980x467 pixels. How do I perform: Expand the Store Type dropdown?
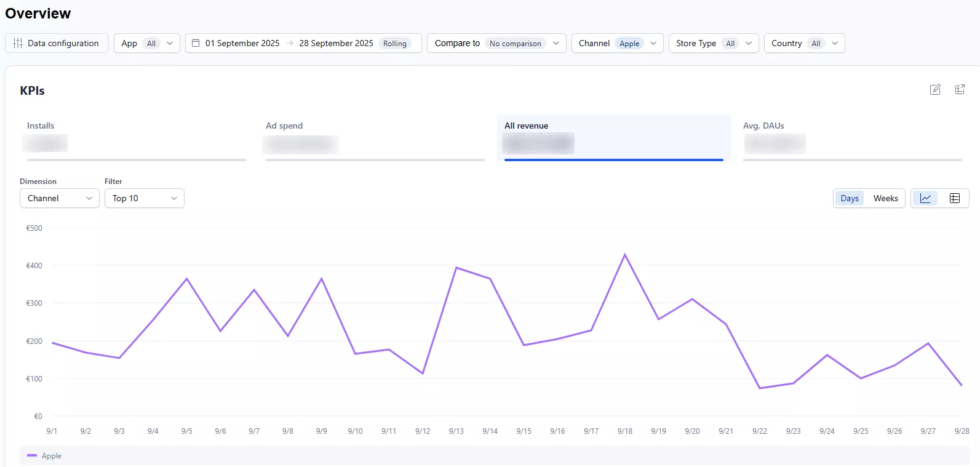[713, 43]
